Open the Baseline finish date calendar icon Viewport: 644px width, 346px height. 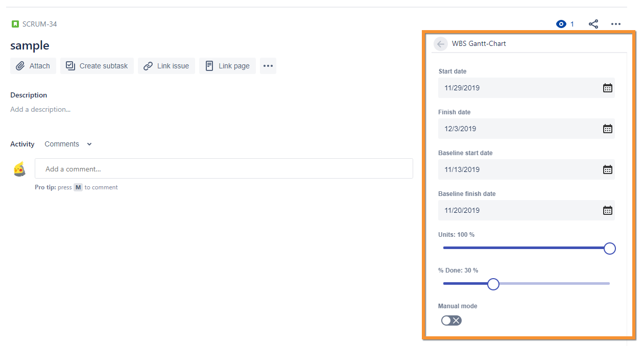click(x=607, y=210)
